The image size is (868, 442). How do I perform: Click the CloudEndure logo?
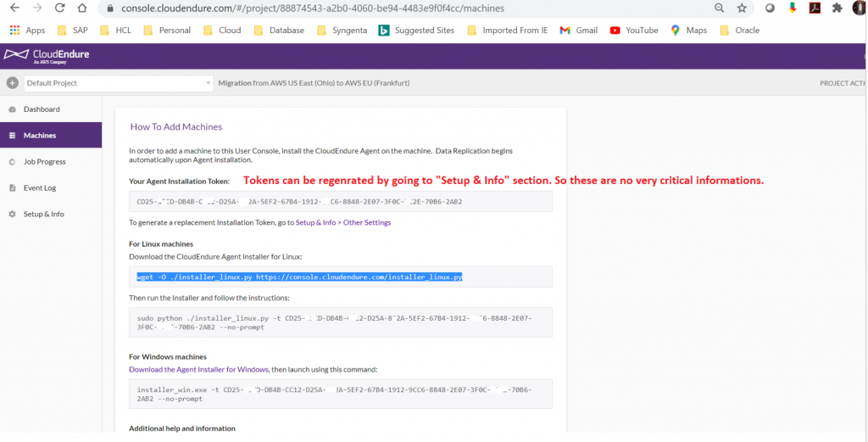(47, 56)
